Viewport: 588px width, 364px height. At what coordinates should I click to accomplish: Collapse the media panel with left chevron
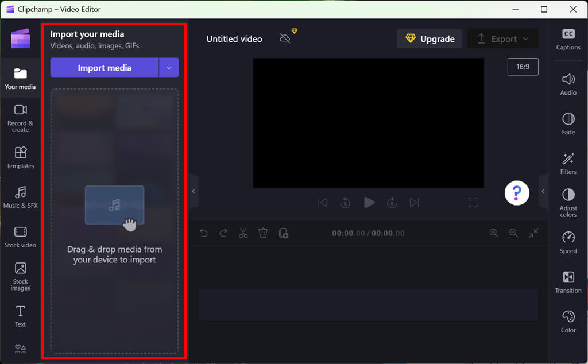(x=194, y=191)
